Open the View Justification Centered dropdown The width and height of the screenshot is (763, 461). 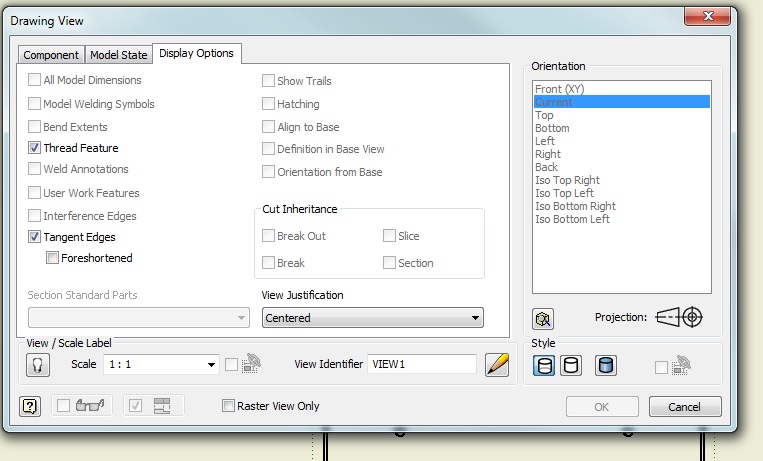pyautogui.click(x=373, y=318)
